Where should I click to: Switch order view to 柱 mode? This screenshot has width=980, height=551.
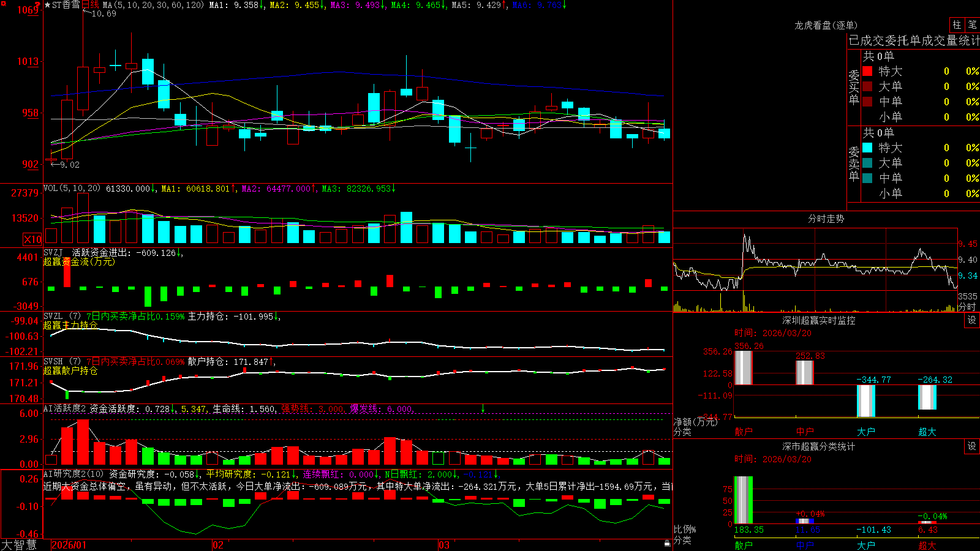click(x=957, y=24)
